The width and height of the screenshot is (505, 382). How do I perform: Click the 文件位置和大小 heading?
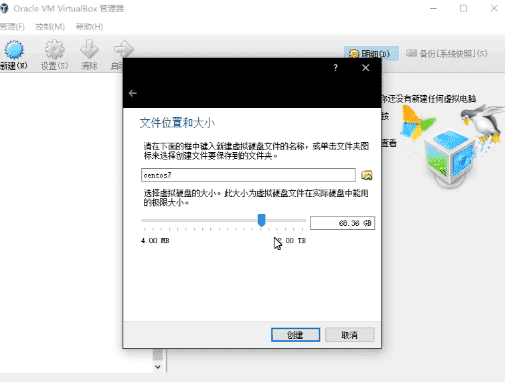[177, 123]
